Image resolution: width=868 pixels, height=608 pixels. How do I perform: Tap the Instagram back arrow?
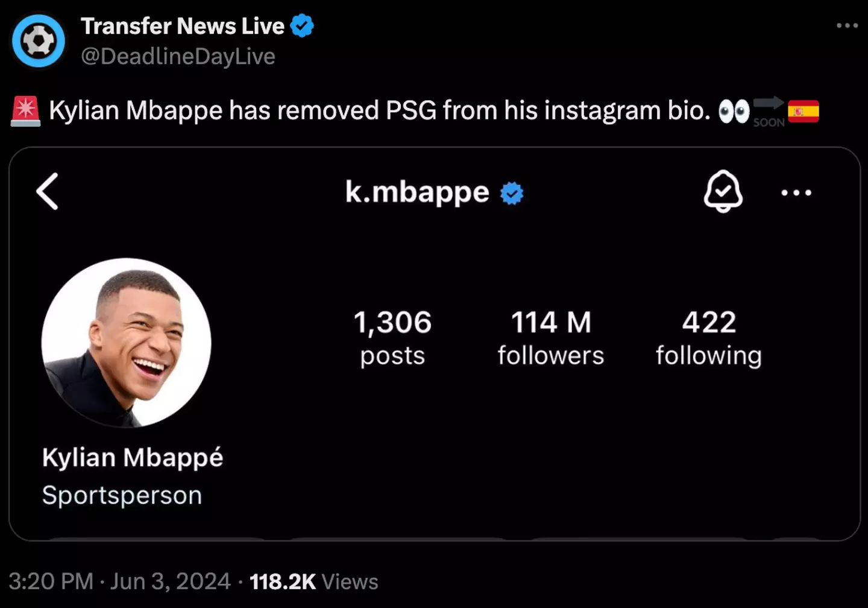pyautogui.click(x=48, y=192)
